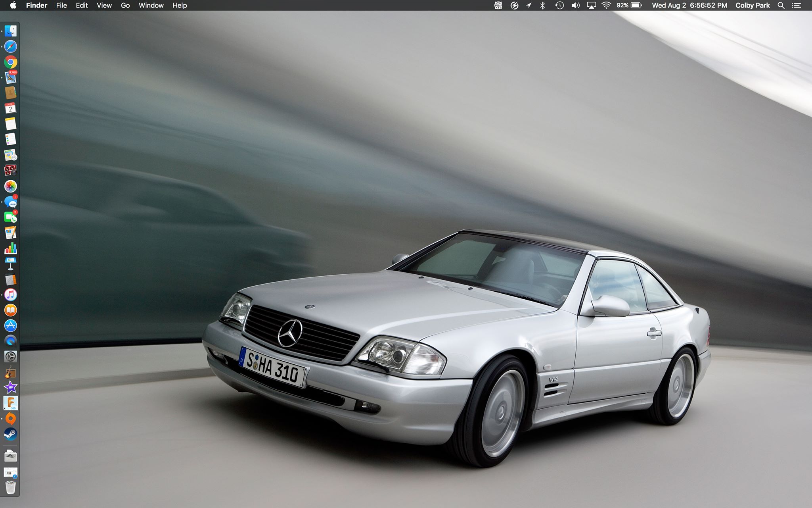Image resolution: width=812 pixels, height=508 pixels.
Task: Open the Calculator app icon
Action: [x=11, y=279]
